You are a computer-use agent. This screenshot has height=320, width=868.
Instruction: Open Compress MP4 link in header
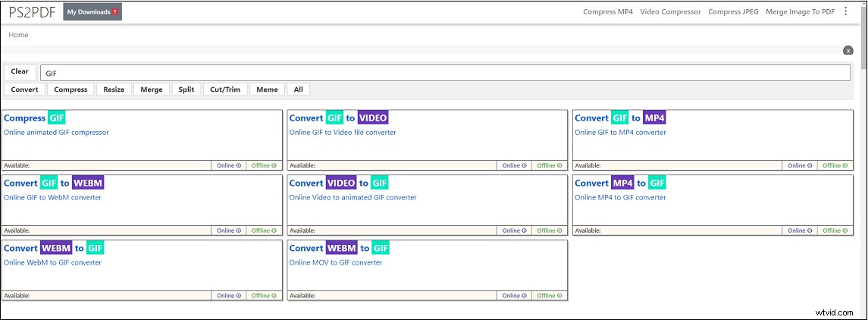[608, 12]
